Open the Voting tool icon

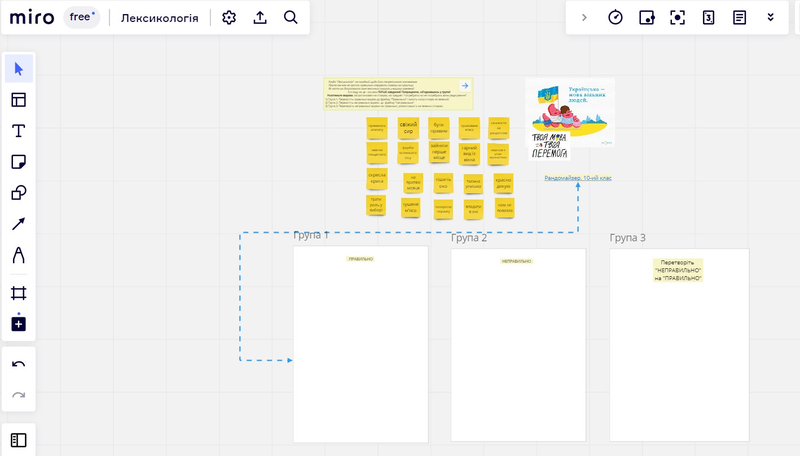click(x=646, y=17)
